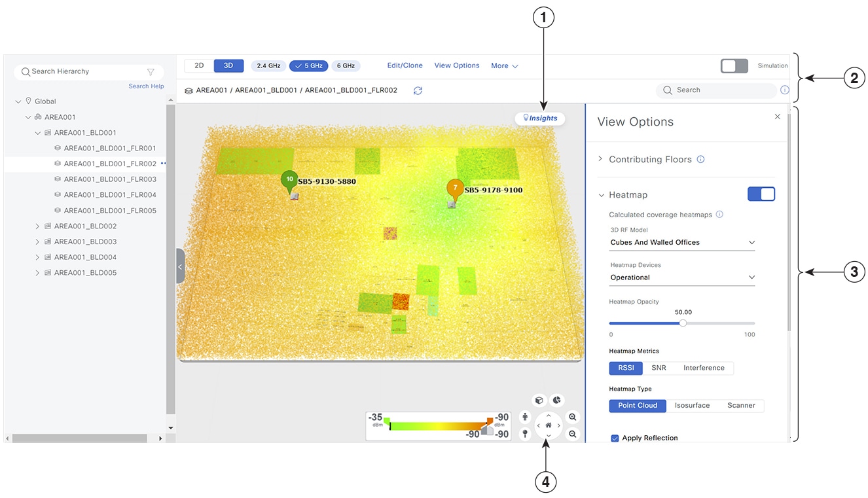Close the View Options panel

click(x=778, y=116)
